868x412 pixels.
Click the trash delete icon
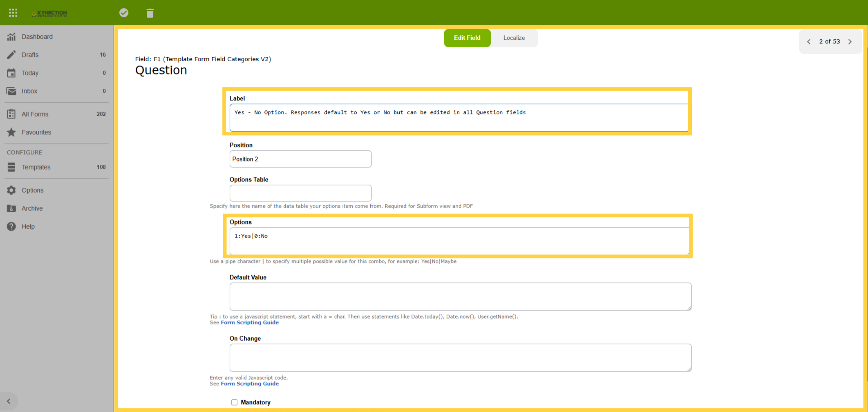tap(150, 13)
